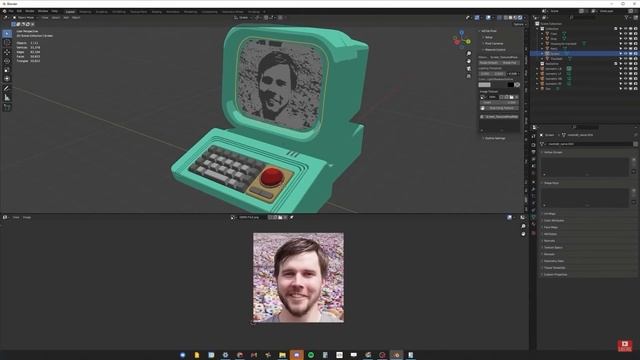The image size is (640, 360).
Task: Expand the Materials Control panel
Action: tap(495, 49)
